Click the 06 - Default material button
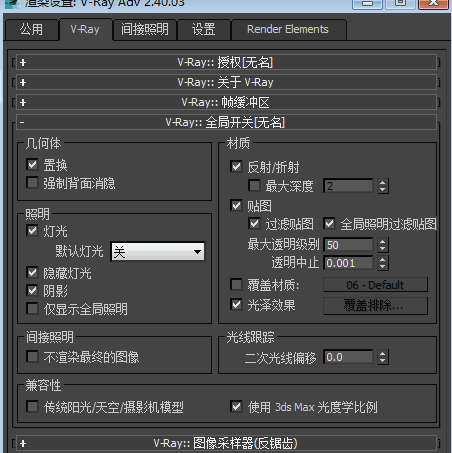This screenshot has width=452, height=453. tap(375, 285)
